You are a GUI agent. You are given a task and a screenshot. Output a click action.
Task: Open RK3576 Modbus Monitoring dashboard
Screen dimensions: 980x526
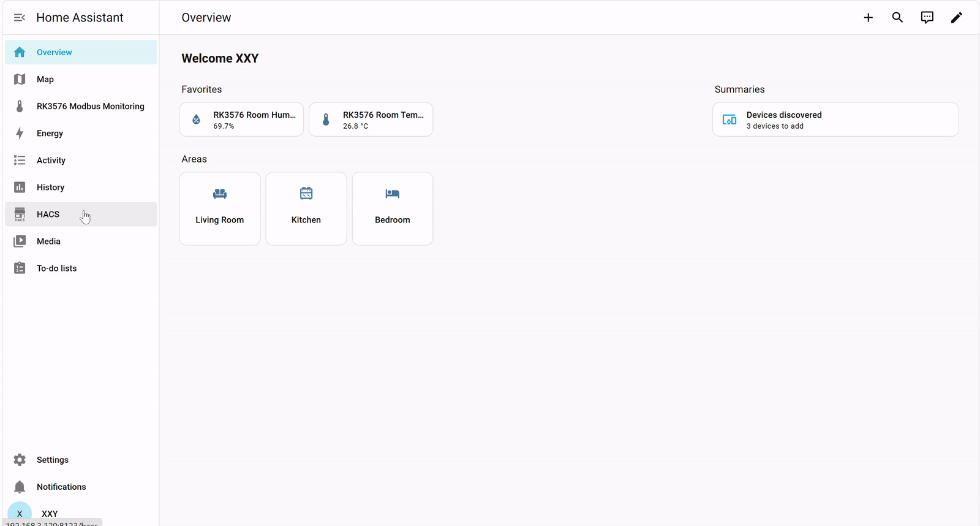tap(81, 106)
